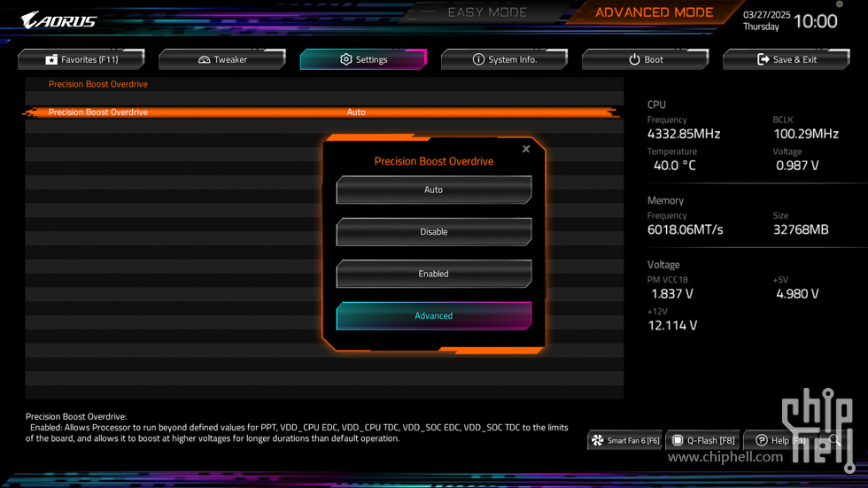Click the Help question mark icon
This screenshot has width=868, height=488.
[x=762, y=440]
